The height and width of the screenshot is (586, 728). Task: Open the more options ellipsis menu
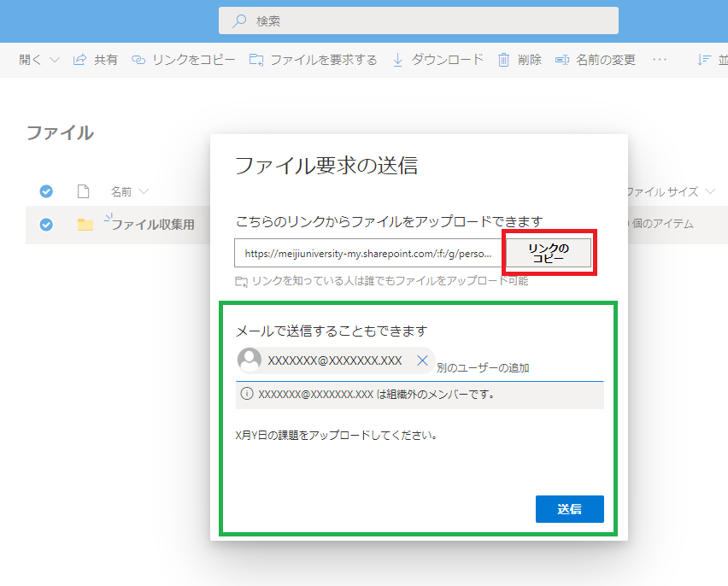pyautogui.click(x=659, y=60)
